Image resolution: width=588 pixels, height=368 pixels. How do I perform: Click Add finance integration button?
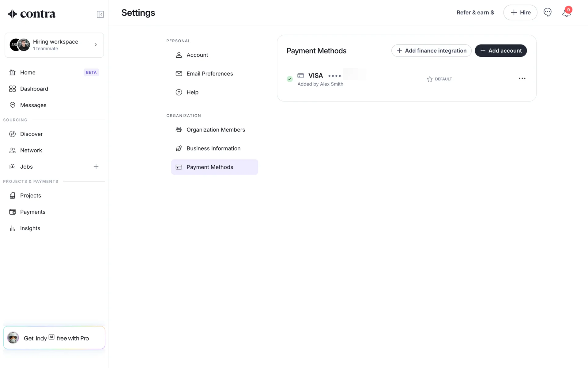tap(431, 51)
